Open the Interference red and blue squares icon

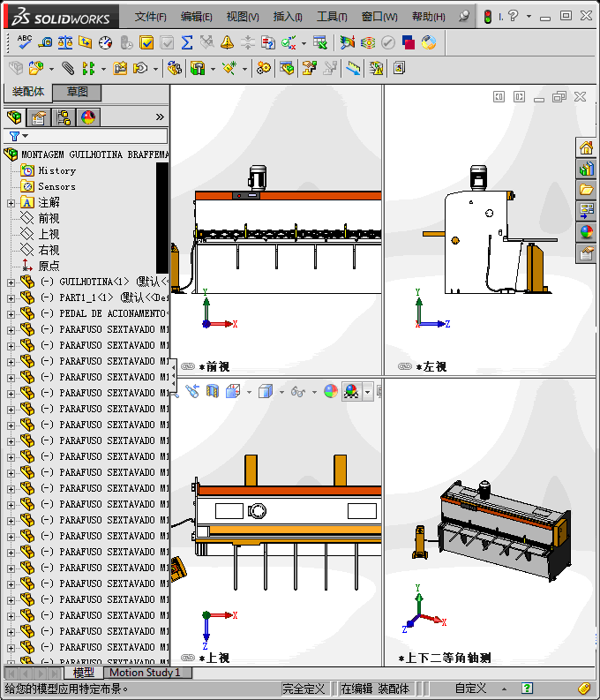[x=409, y=42]
